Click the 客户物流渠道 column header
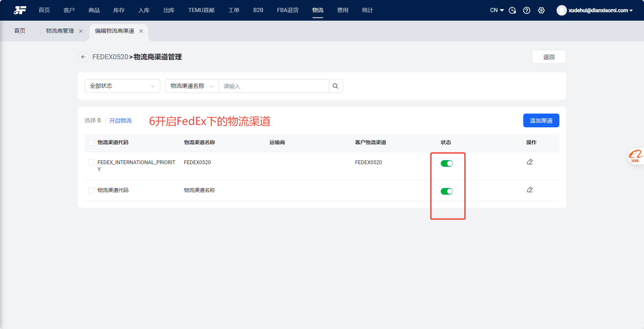 coord(371,142)
